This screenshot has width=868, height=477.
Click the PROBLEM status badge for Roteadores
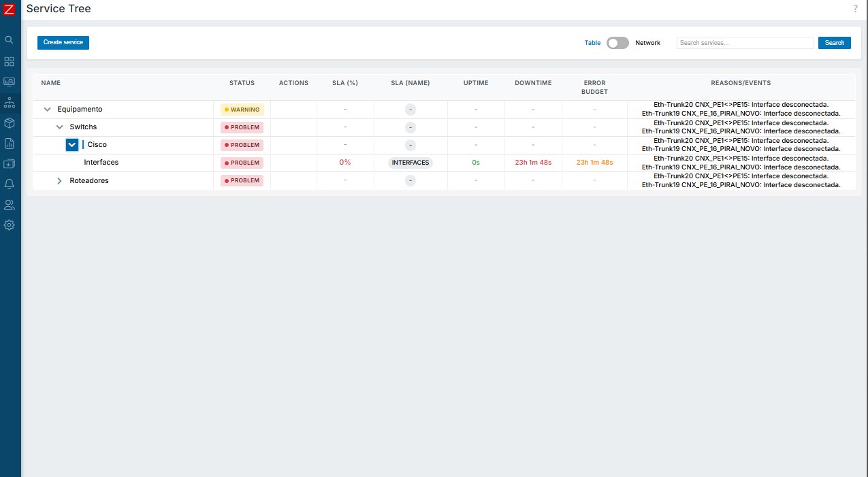coord(242,181)
